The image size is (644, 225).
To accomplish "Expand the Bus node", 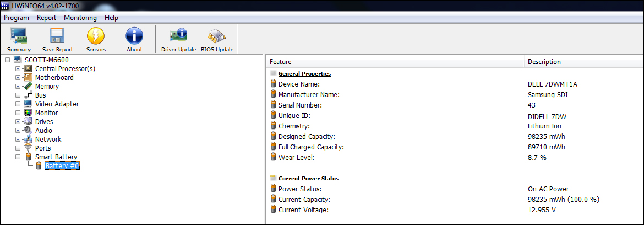I will coord(18,95).
